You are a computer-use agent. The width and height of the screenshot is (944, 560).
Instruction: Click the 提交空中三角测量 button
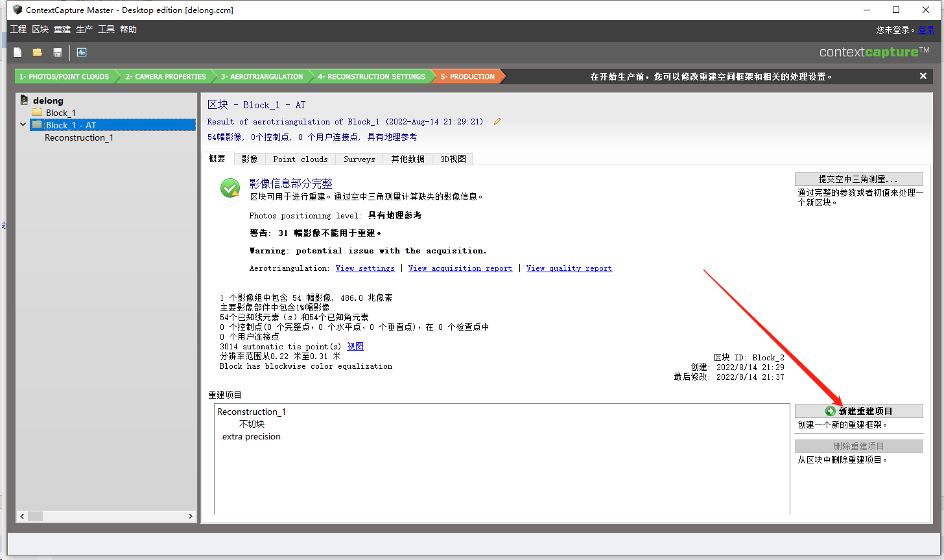pos(858,179)
